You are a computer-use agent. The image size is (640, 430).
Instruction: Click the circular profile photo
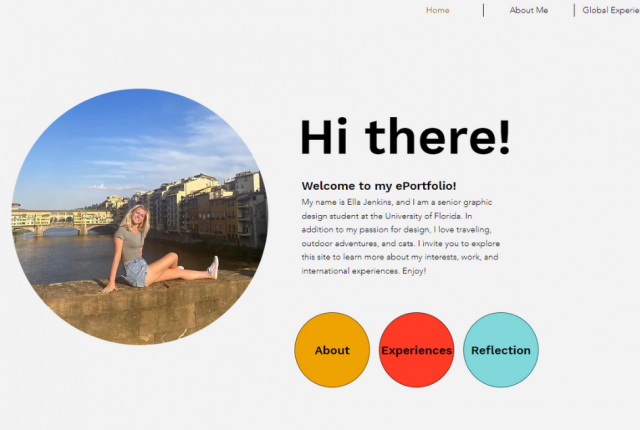140,217
